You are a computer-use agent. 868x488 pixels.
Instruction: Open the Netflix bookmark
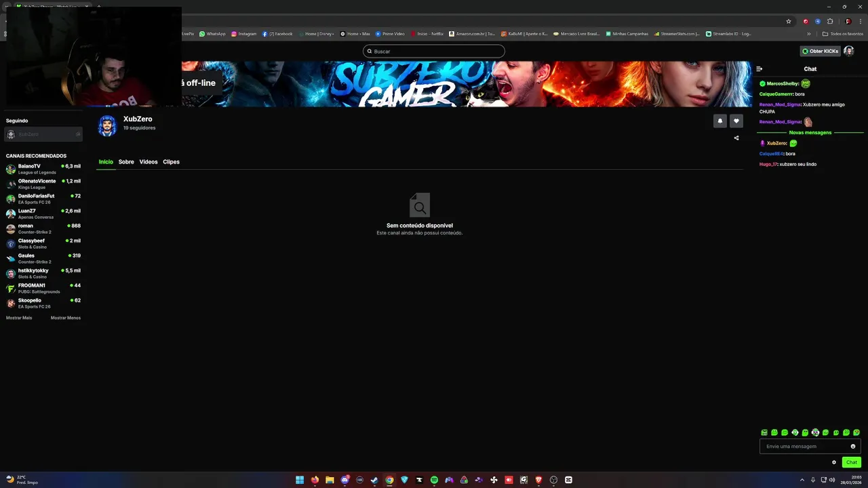click(x=427, y=33)
